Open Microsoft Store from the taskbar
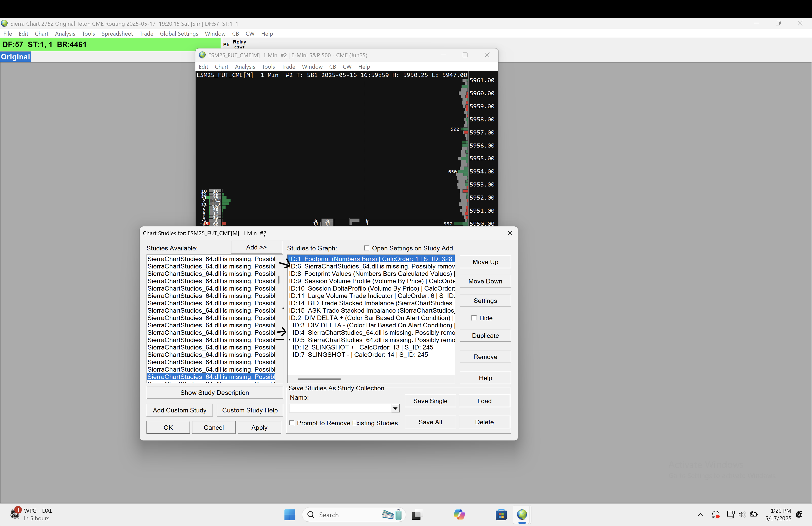Viewport: 812px width, 526px height. coord(501,514)
